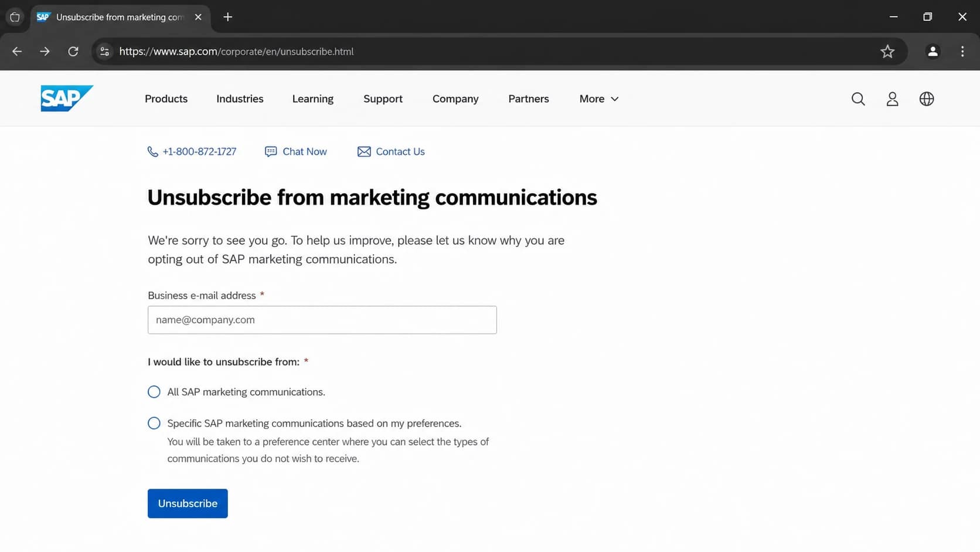Close the Unsubscribe from marketing tab
Image resolution: width=980 pixels, height=552 pixels.
[x=198, y=17]
